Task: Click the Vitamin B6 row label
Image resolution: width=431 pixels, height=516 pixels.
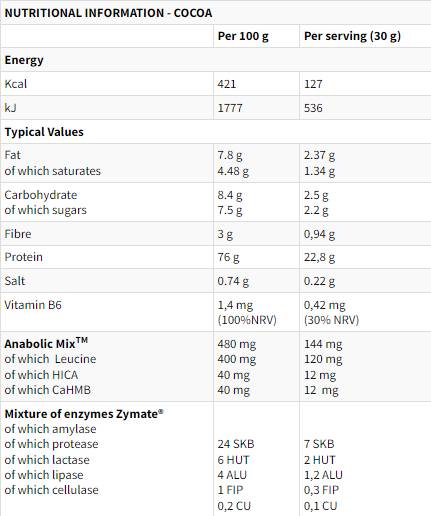Action: 33,305
